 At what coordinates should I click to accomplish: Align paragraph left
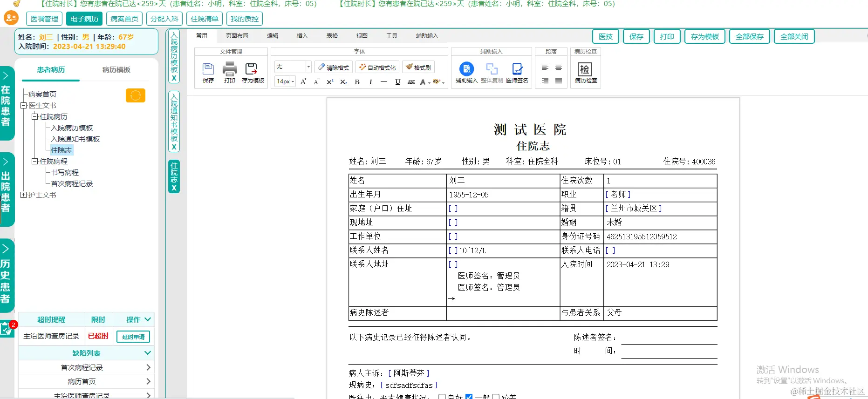(545, 68)
